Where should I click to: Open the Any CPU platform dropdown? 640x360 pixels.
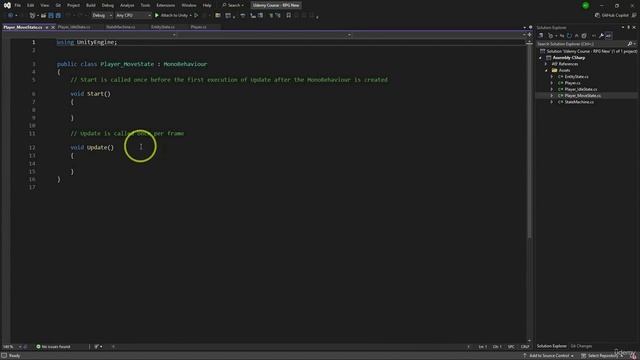pyautogui.click(x=133, y=16)
